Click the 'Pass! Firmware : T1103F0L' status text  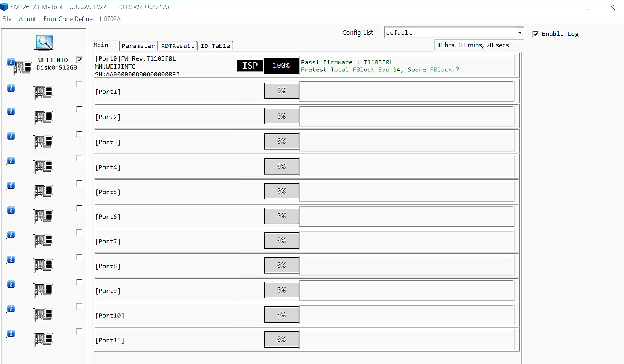point(347,62)
